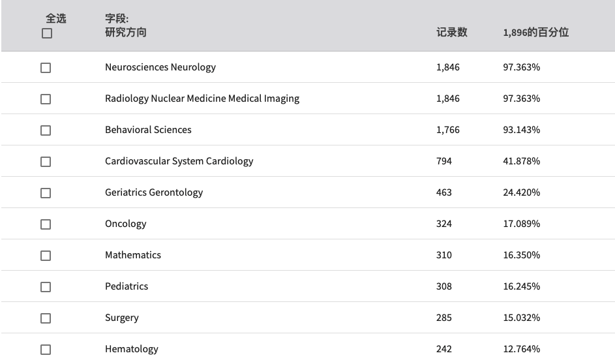
Task: Click the 研究方向 field header
Action: 125,32
